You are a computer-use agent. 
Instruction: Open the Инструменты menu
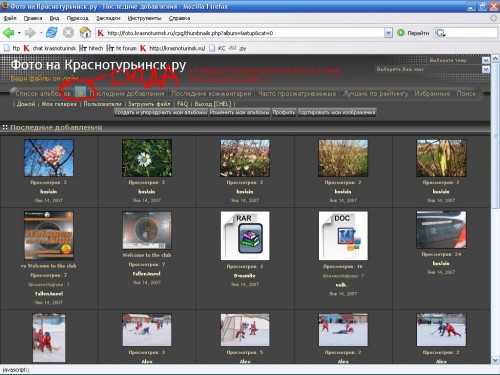(x=144, y=18)
